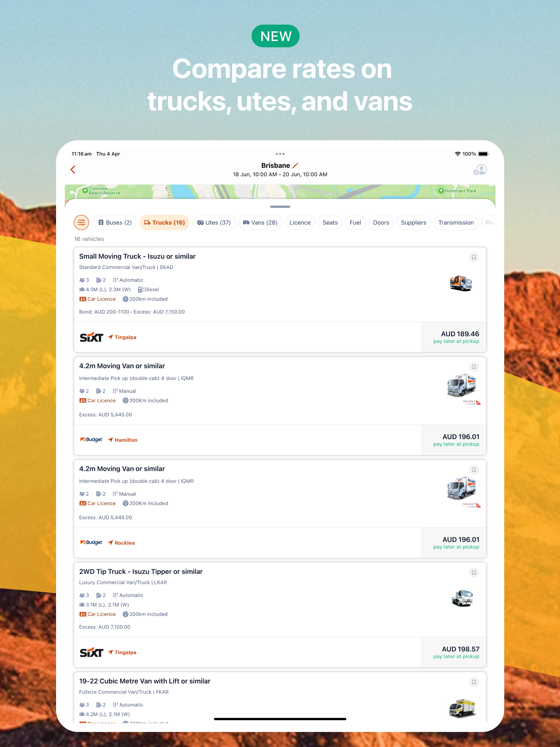
Task: Tap the back arrow icon
Action: click(73, 170)
